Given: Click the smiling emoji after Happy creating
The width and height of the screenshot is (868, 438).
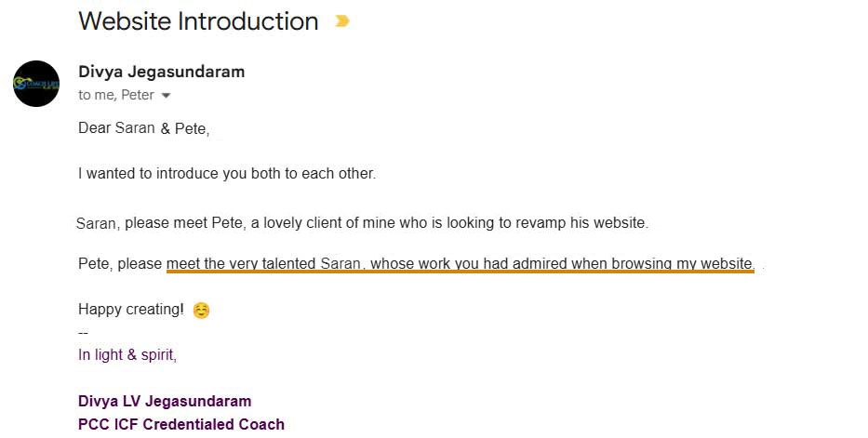Looking at the screenshot, I should click(201, 311).
